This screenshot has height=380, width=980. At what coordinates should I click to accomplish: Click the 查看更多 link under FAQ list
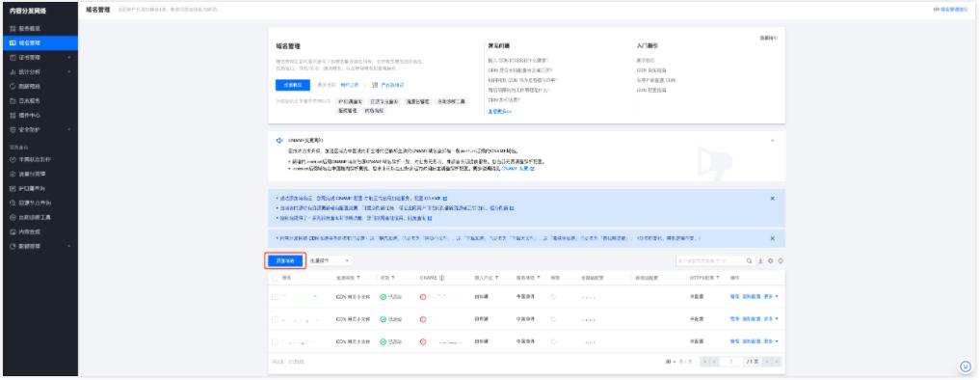pos(499,112)
